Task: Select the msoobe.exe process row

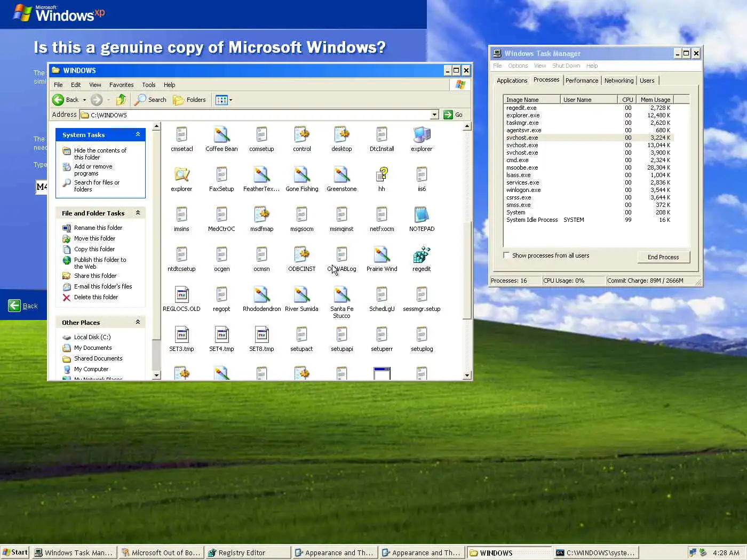Action: [x=589, y=167]
